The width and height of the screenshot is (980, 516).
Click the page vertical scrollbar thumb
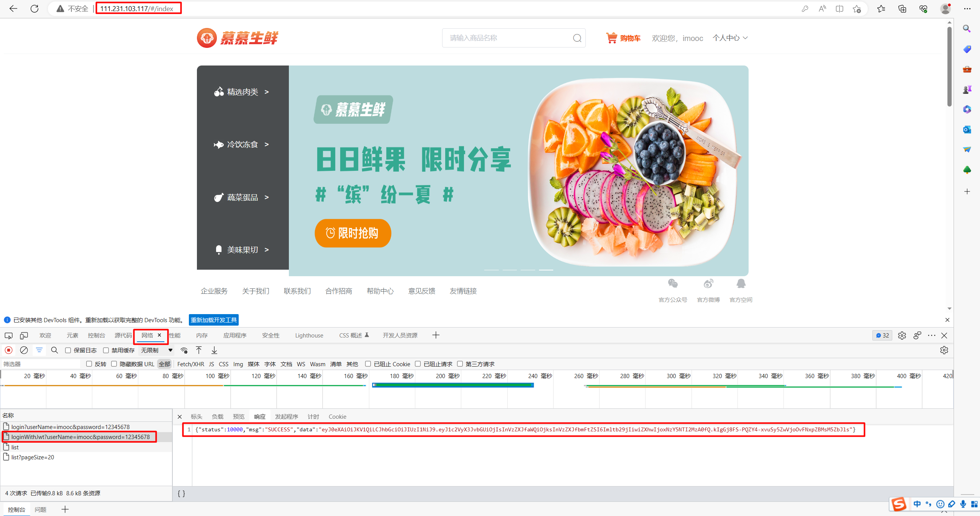[x=949, y=67]
